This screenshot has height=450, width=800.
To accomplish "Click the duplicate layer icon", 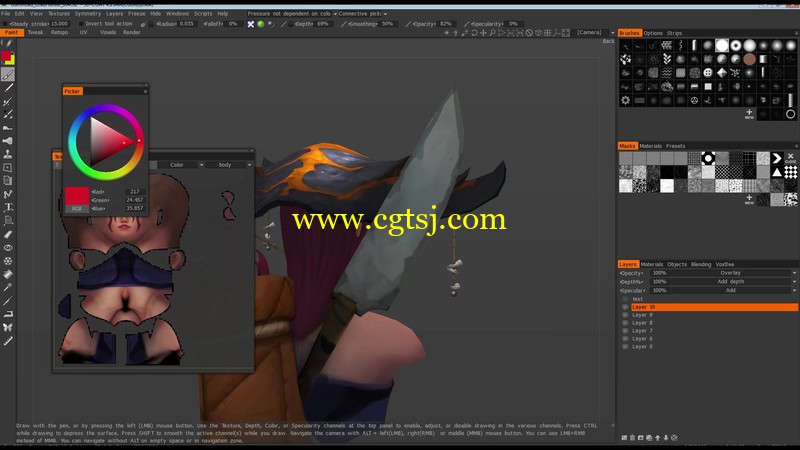I will click(649, 437).
